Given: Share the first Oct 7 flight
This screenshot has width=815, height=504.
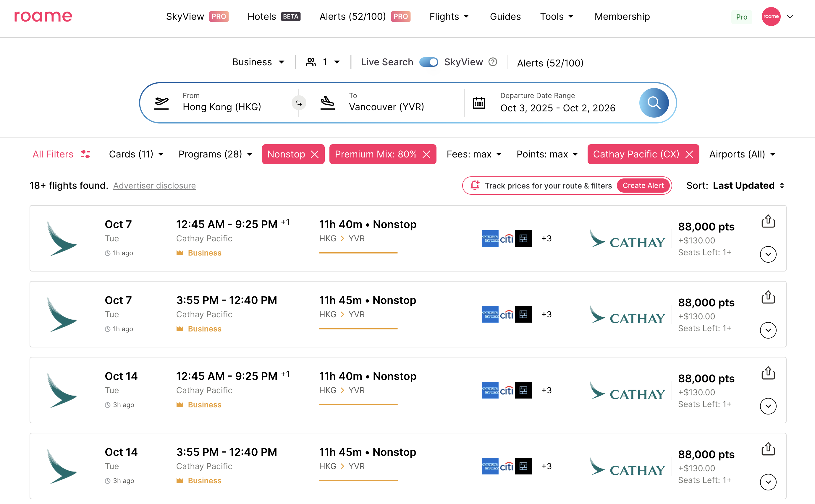Looking at the screenshot, I should coord(768,221).
